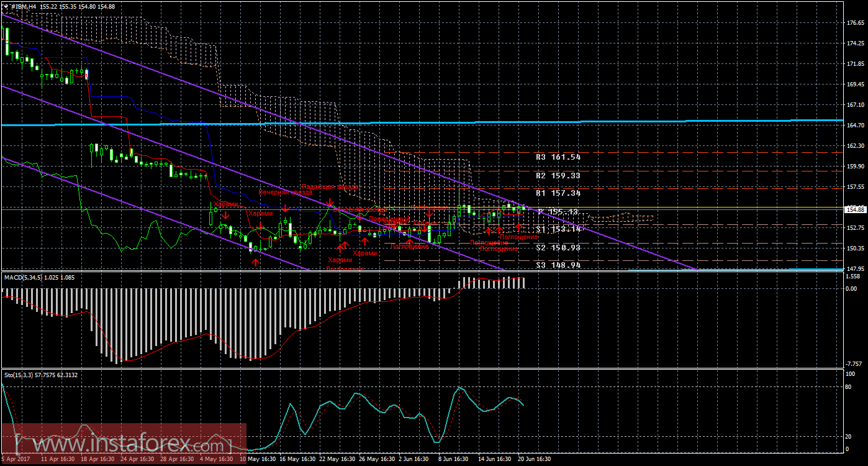Click 147.95 on the price scale
This screenshot has height=466, width=868.
tap(856, 268)
